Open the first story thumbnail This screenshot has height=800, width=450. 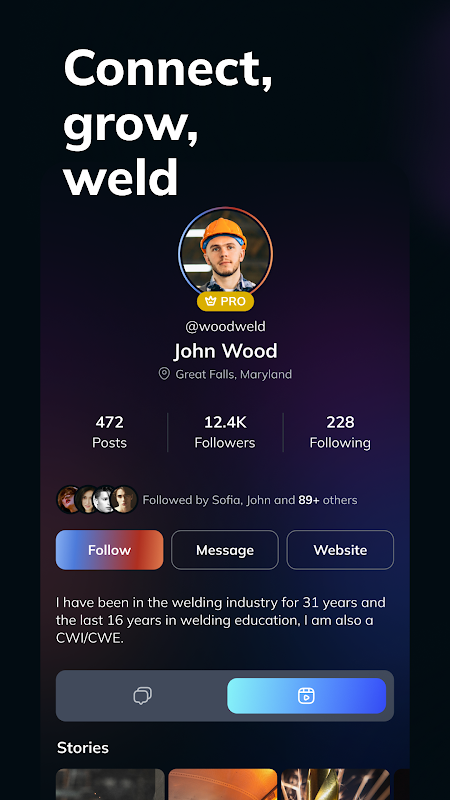pos(110,784)
